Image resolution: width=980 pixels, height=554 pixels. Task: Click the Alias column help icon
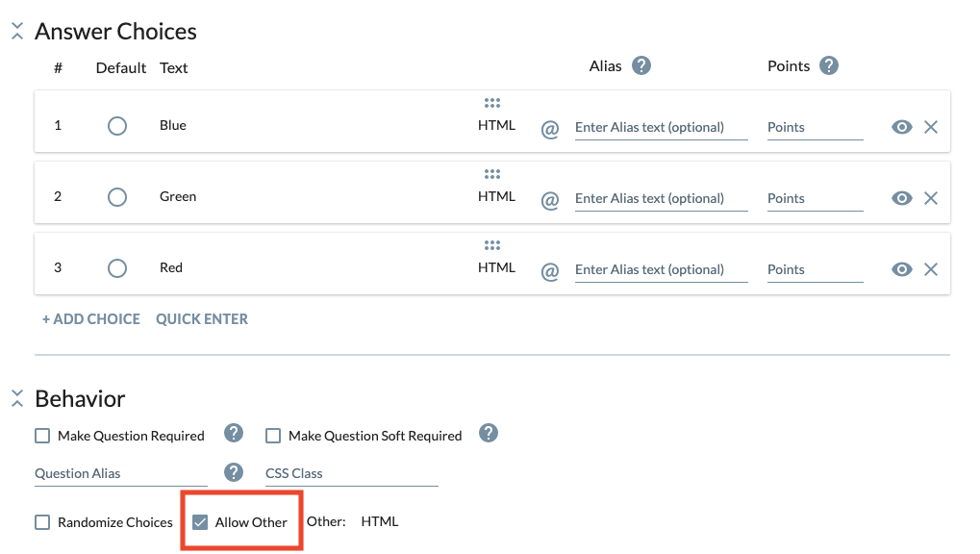641,66
